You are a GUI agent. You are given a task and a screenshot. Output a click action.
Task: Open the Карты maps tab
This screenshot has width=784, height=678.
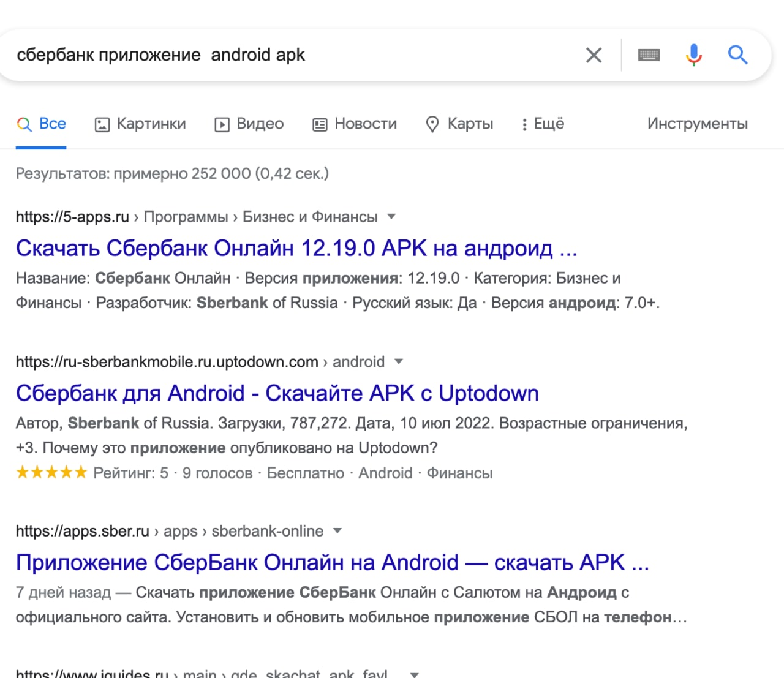[x=459, y=124]
